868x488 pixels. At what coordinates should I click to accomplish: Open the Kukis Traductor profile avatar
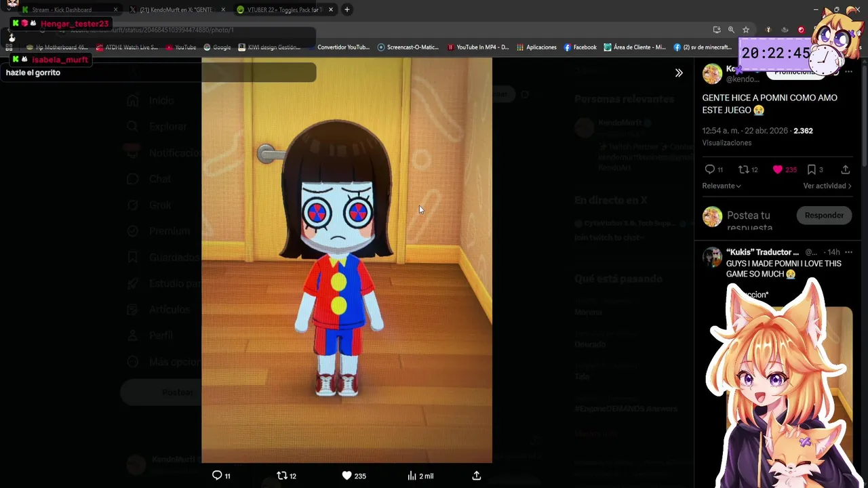click(712, 257)
